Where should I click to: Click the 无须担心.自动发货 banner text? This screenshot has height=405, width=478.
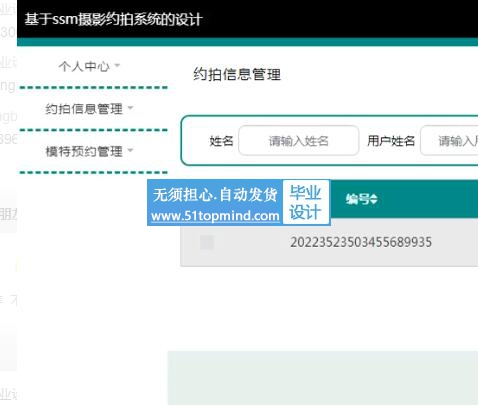coord(215,195)
